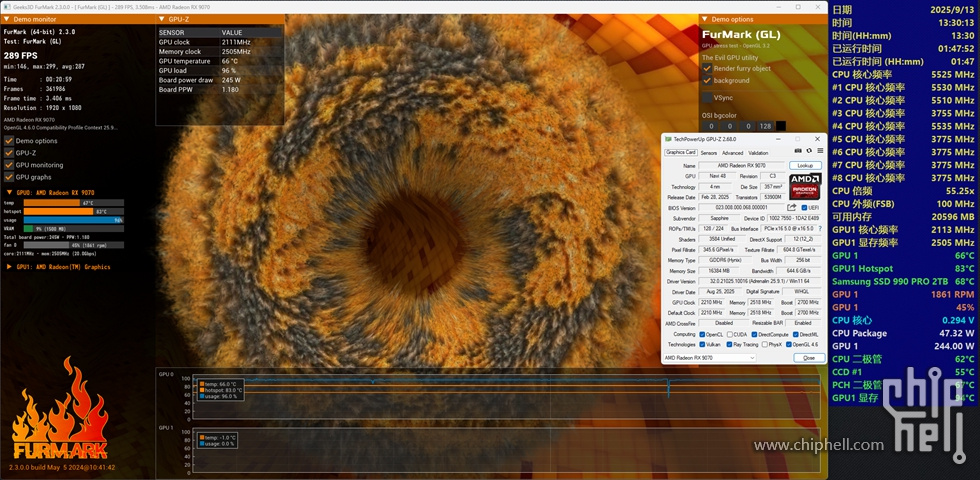The height and width of the screenshot is (480, 980).
Task: Click the GPU-Z screenshot camera icon
Action: click(798, 151)
